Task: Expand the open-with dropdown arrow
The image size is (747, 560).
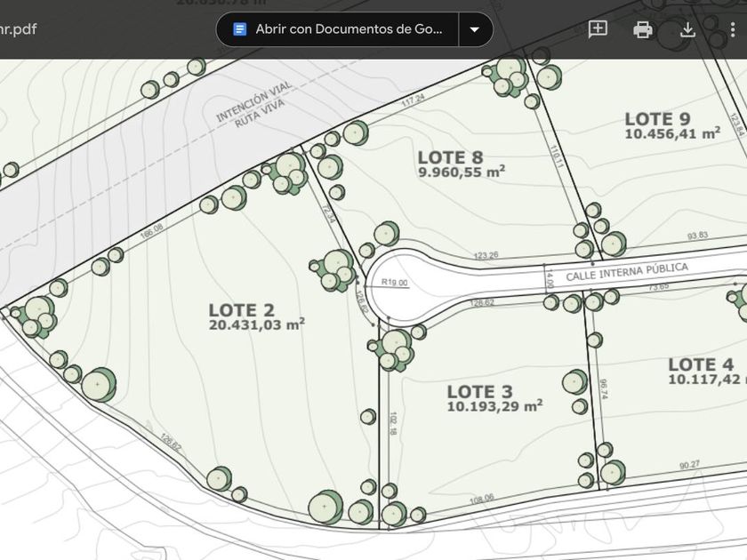Action: pyautogui.click(x=475, y=29)
